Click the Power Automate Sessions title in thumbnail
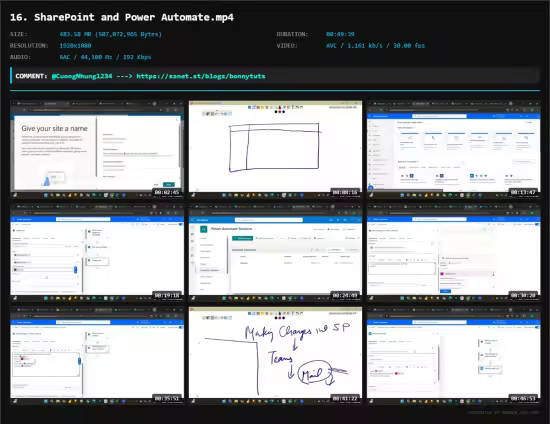Viewport: 550px width, 424px height. tap(232, 229)
